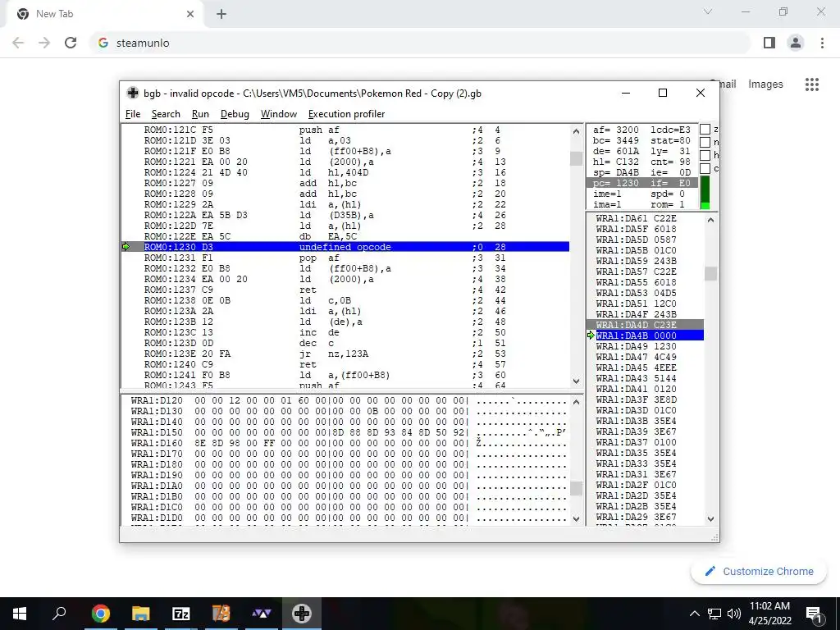Click the Customize Chrome button
Viewport: 840px width, 630px height.
coord(759,571)
